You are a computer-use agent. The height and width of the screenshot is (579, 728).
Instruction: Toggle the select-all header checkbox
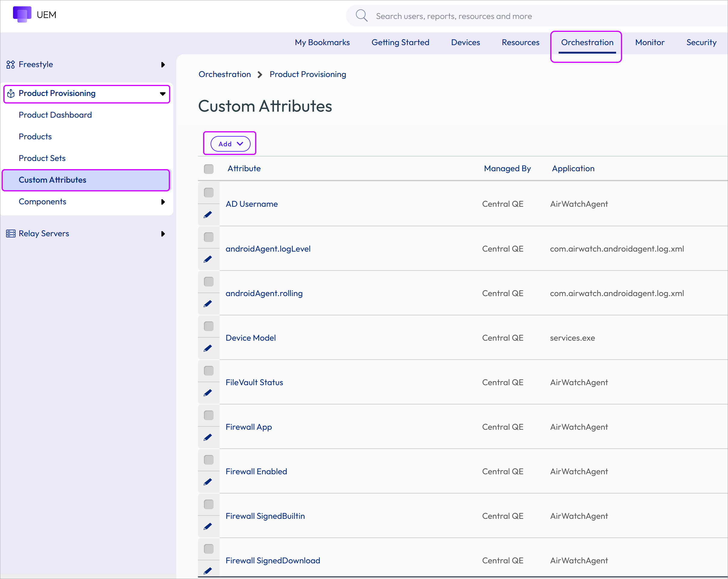(x=209, y=169)
